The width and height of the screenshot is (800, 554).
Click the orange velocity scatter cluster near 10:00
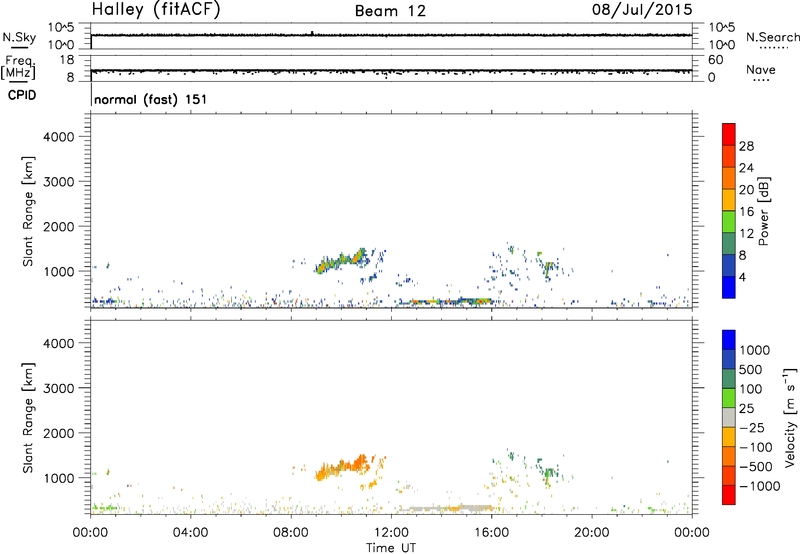coord(341,467)
